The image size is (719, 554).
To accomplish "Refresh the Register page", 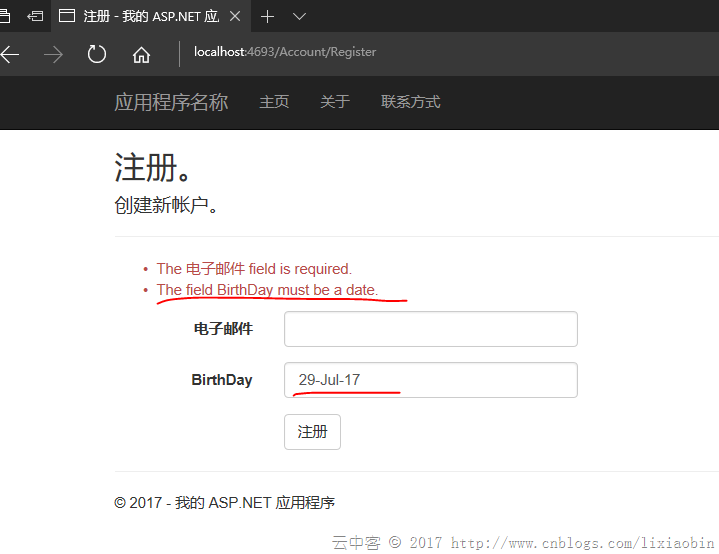I will 97,54.
